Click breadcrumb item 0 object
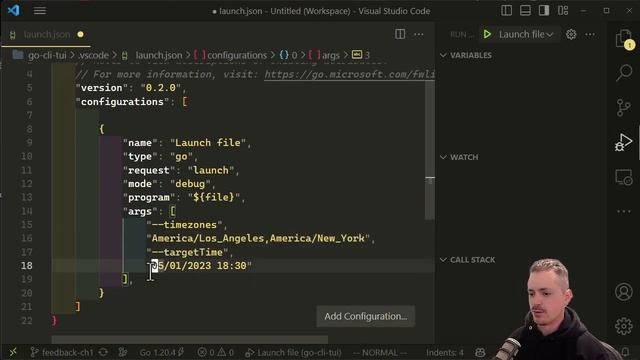The height and width of the screenshot is (360, 640). click(289, 55)
